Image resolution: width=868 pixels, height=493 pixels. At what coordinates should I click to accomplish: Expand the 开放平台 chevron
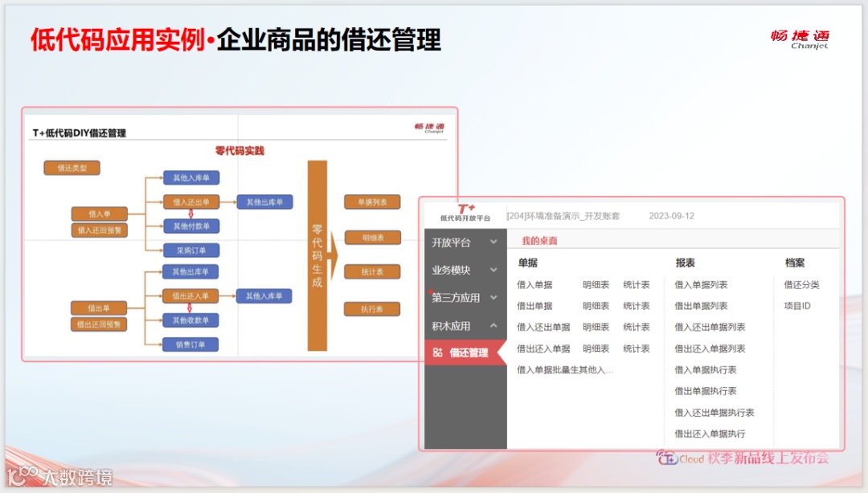point(493,242)
